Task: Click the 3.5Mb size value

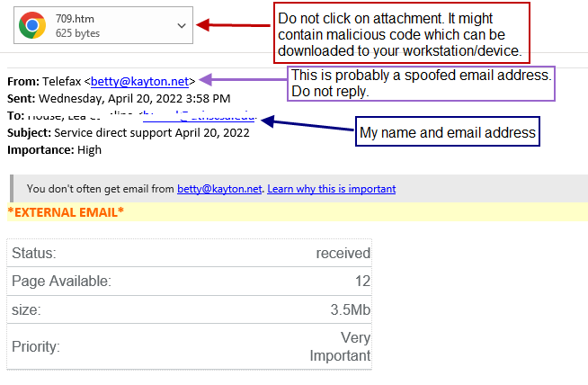Action: [350, 309]
